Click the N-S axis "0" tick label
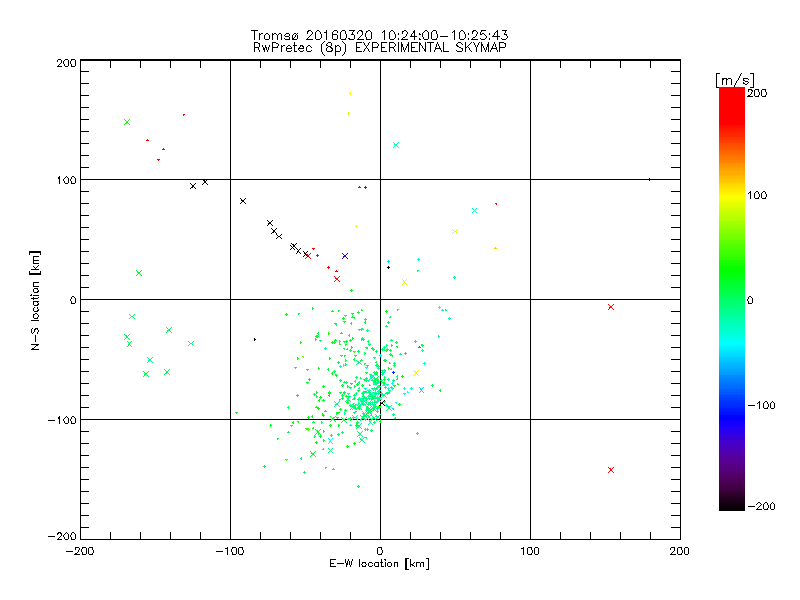Screen dimensions: 800x600 (x=73, y=300)
